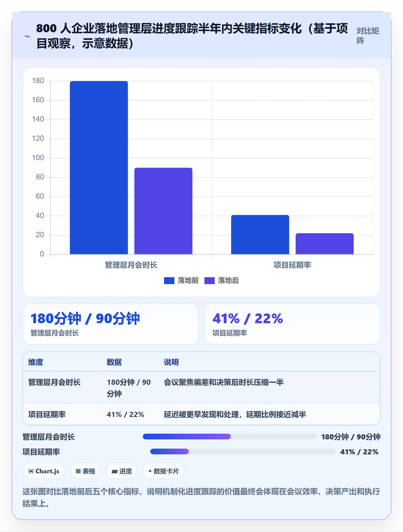This screenshot has width=403, height=532.
Task: Click table cell 41% / 22%
Action: coord(126,414)
